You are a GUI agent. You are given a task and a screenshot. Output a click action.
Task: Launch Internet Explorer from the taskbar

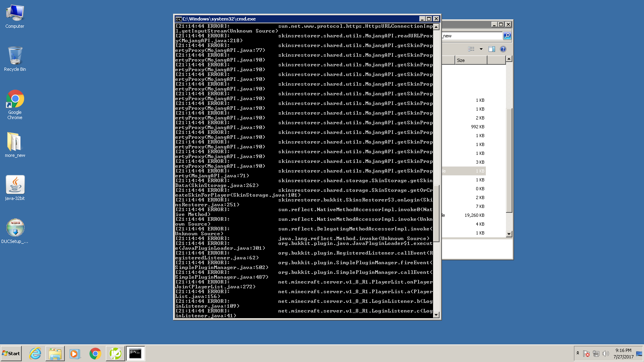35,354
